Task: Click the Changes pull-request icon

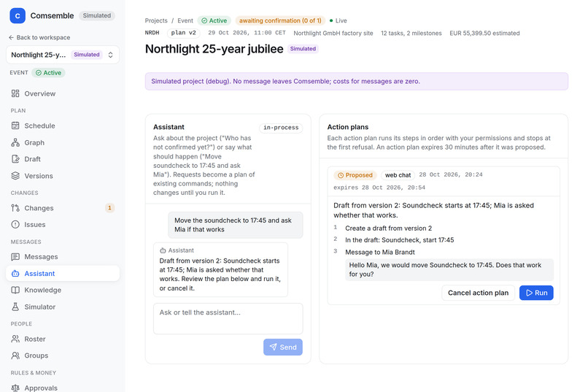Action: click(15, 208)
